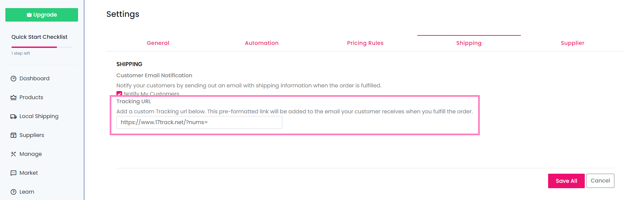
Task: Click the Learn question mark icon
Action: 13,192
